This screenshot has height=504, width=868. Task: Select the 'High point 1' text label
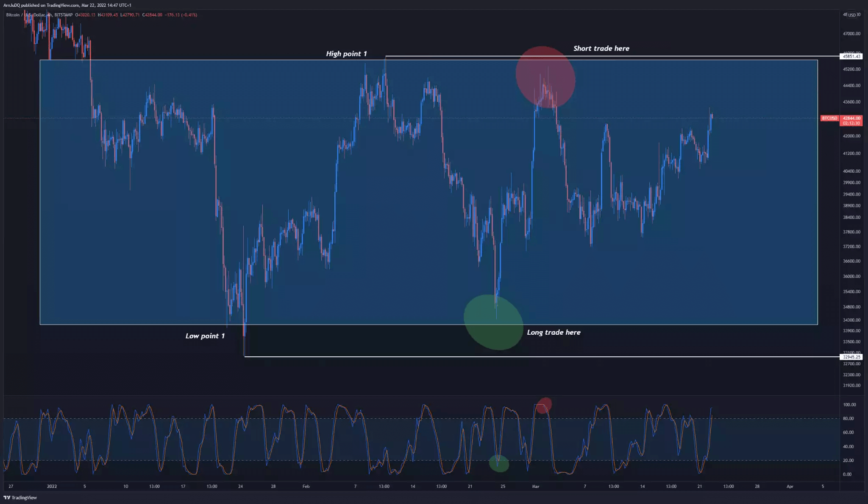(346, 54)
